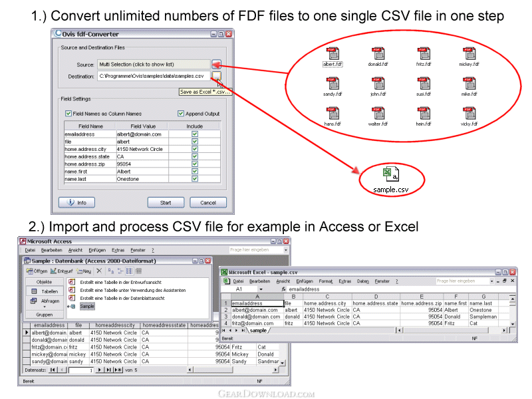532x399 pixels.
Task: Uncheck Include for file field
Action: tap(195, 142)
